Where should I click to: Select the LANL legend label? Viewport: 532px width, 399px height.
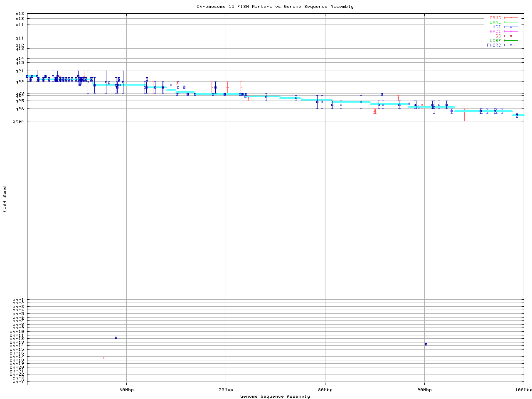[495, 22]
